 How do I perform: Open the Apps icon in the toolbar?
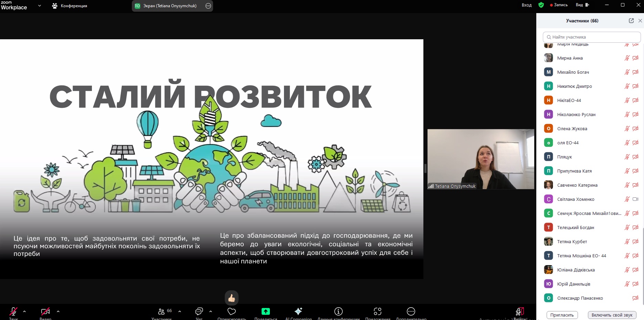pos(378,311)
